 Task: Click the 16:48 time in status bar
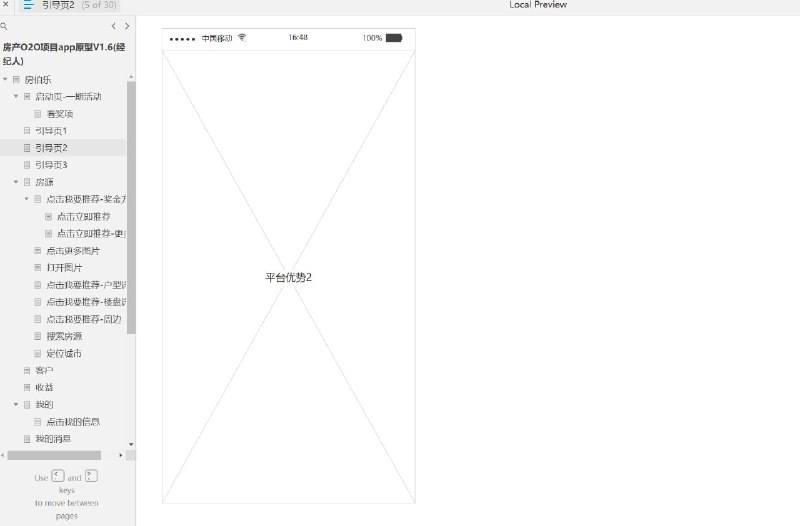tap(298, 37)
